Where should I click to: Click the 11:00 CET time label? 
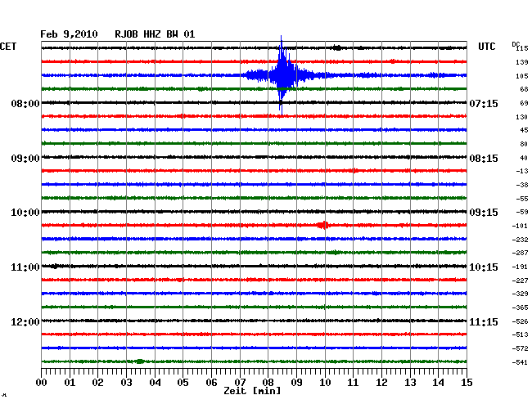pyautogui.click(x=25, y=267)
